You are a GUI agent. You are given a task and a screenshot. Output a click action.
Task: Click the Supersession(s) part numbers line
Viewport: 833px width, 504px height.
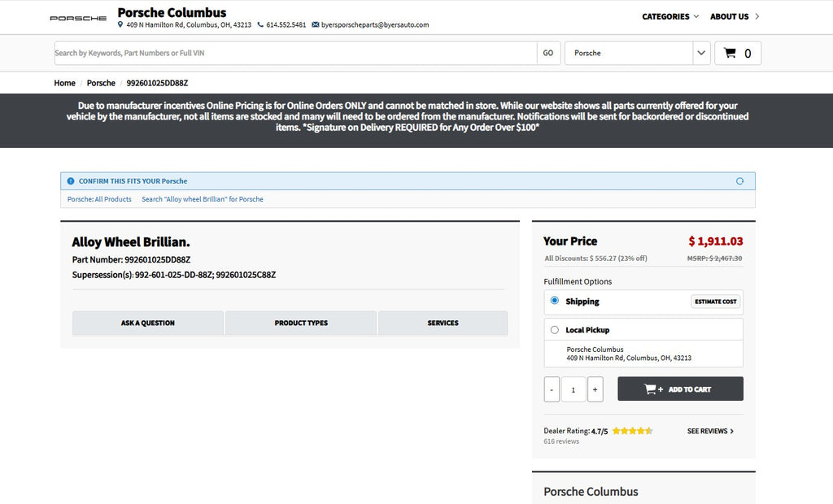(x=174, y=275)
